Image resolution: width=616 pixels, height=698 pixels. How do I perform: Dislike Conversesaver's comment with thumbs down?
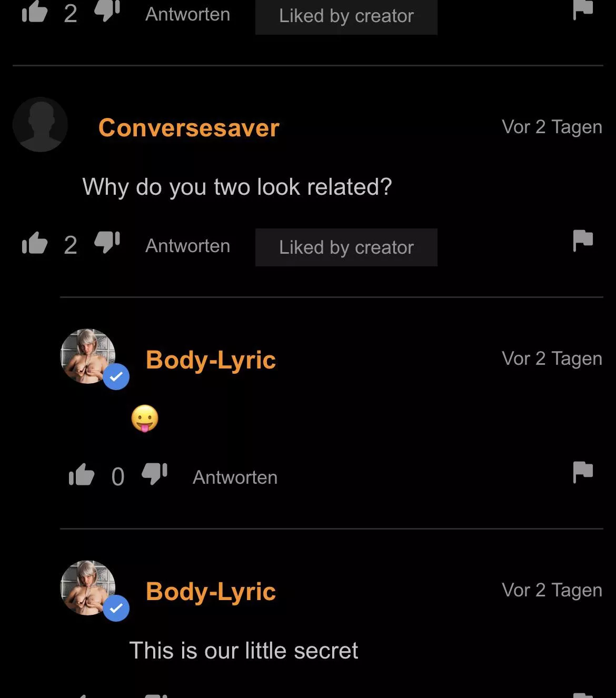pyautogui.click(x=107, y=243)
